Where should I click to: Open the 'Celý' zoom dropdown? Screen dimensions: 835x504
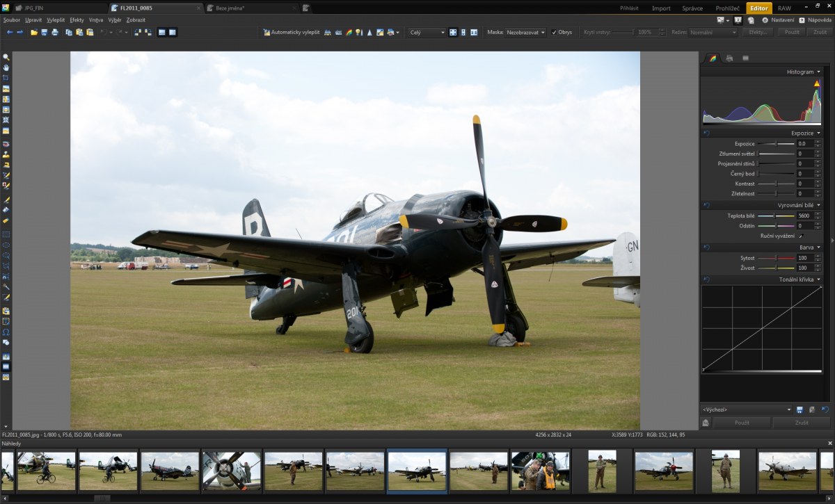click(x=427, y=33)
